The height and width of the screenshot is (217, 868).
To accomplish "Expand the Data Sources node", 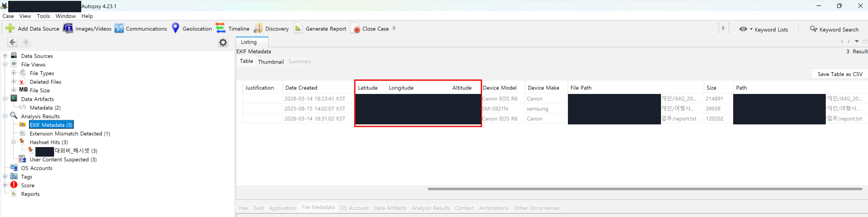I will (x=5, y=56).
